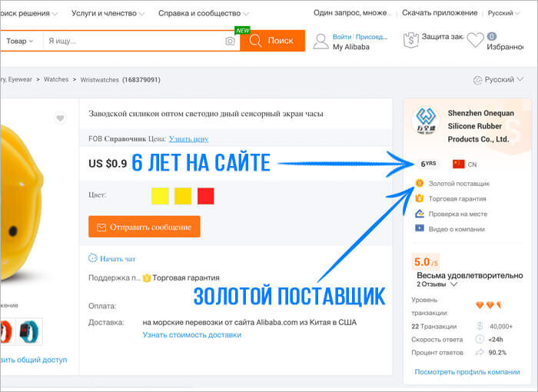Image resolution: width=538 pixels, height=392 pixels.
Task: Focus the Я ищу search field
Action: [x=135, y=41]
